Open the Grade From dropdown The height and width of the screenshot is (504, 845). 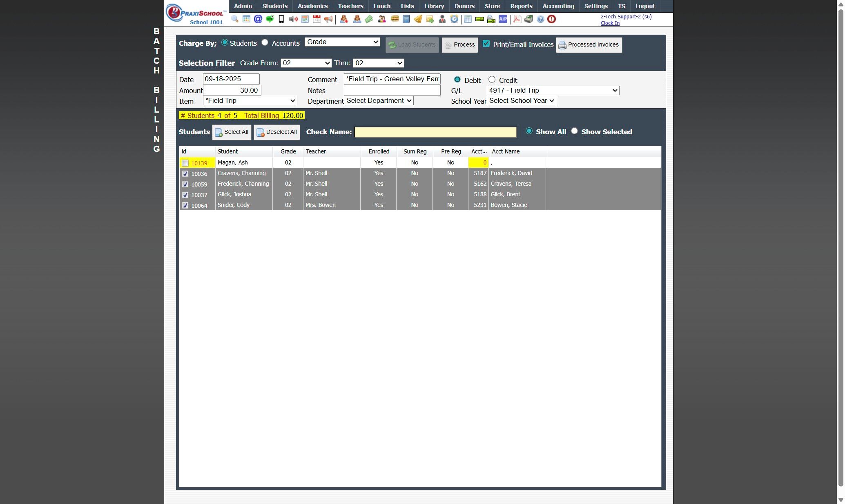point(305,63)
